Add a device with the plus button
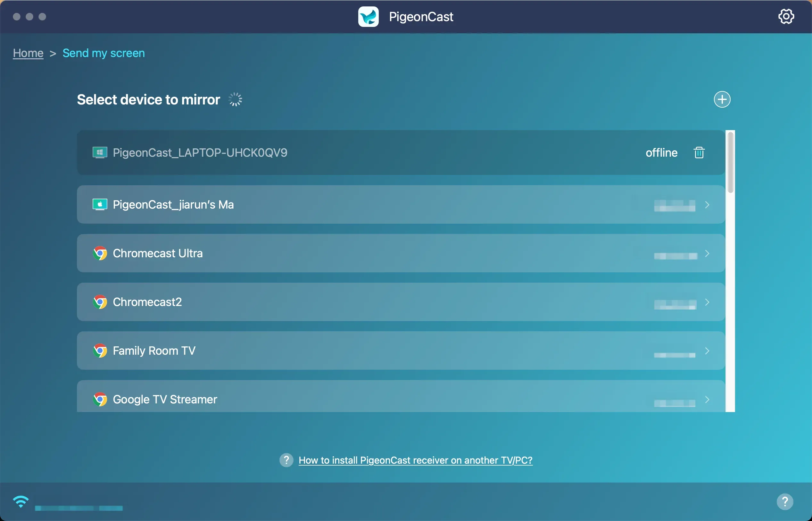This screenshot has width=812, height=521. [722, 99]
